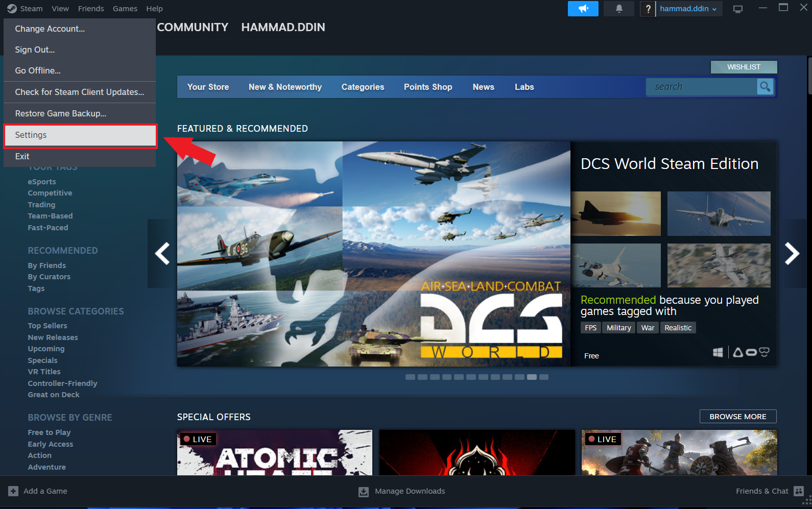Expand Categories store menu
812x509 pixels.
click(363, 87)
